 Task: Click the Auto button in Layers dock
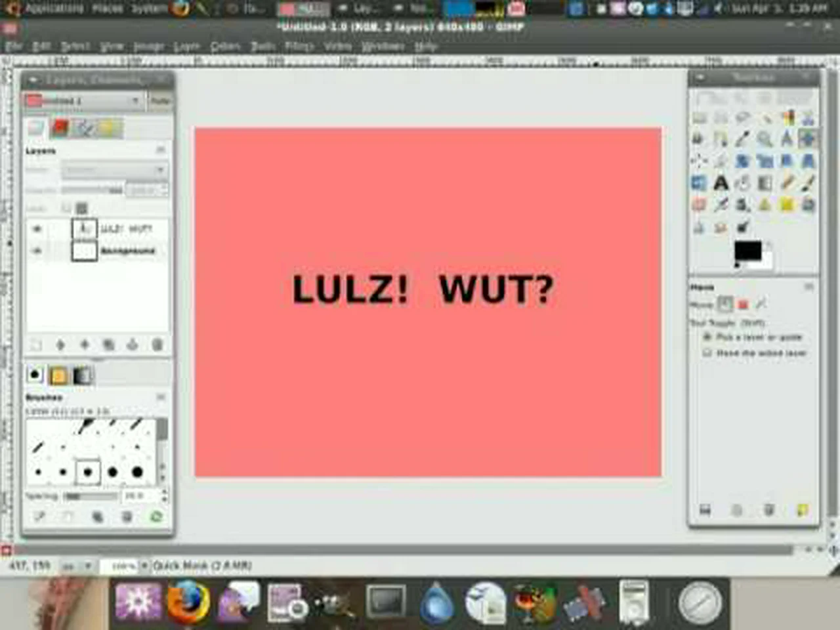tap(159, 100)
